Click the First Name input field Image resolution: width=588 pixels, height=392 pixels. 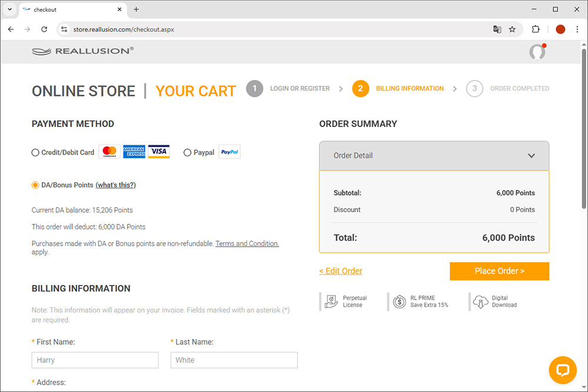(x=95, y=360)
